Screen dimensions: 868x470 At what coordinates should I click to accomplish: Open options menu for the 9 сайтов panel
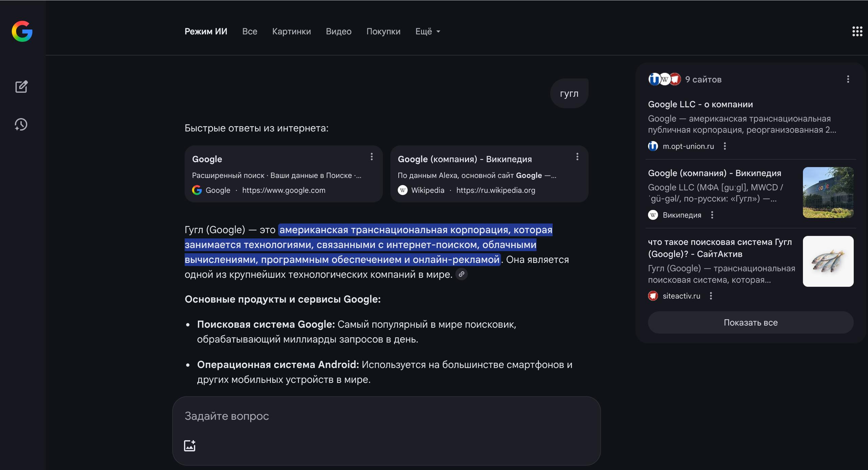tap(848, 79)
